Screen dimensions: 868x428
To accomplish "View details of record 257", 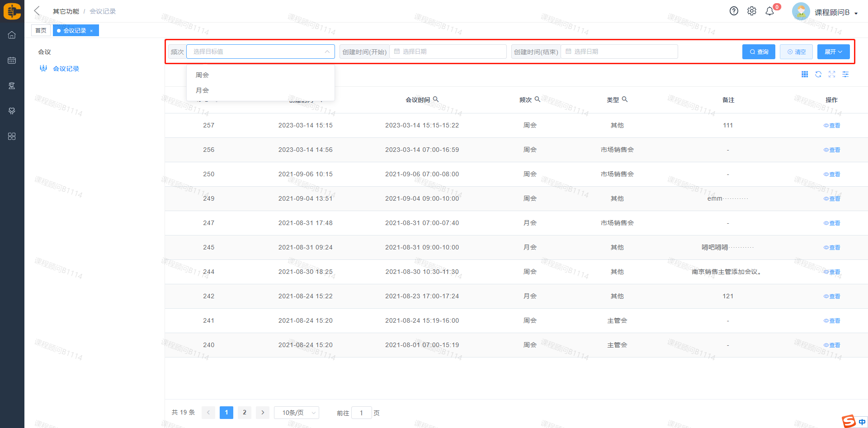I will point(832,126).
